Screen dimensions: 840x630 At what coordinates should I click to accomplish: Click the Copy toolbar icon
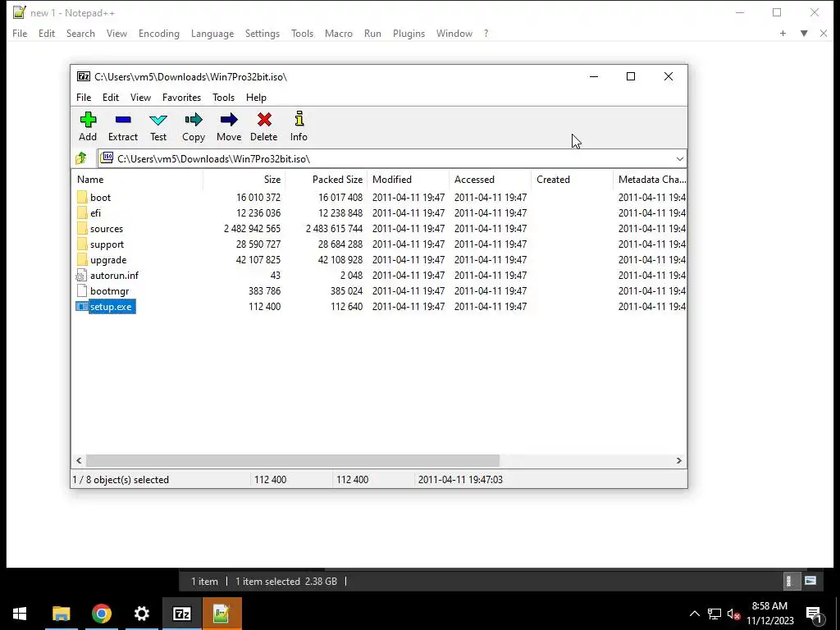(194, 120)
